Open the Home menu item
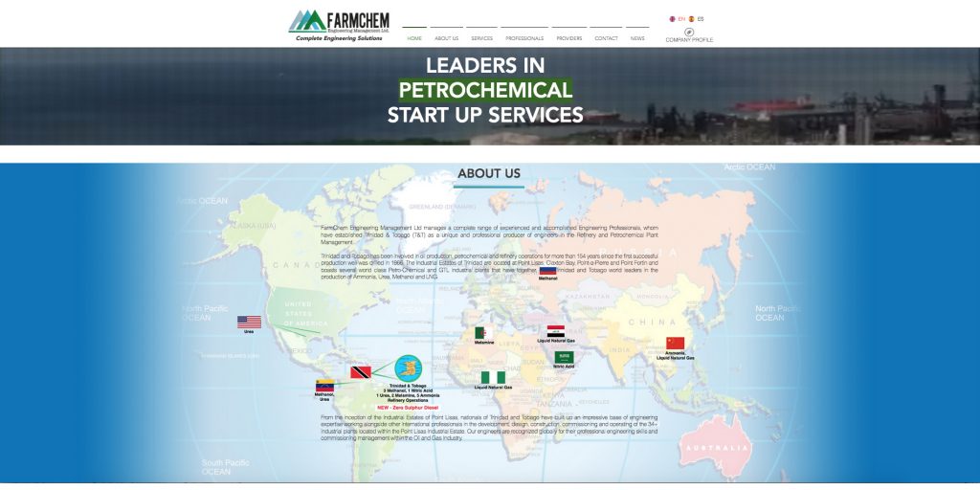 (414, 38)
